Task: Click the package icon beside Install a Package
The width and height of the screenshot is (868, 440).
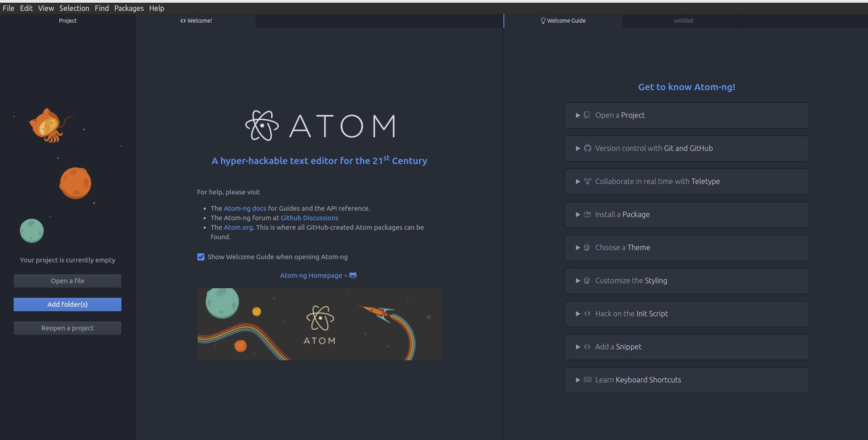Action: tap(587, 214)
